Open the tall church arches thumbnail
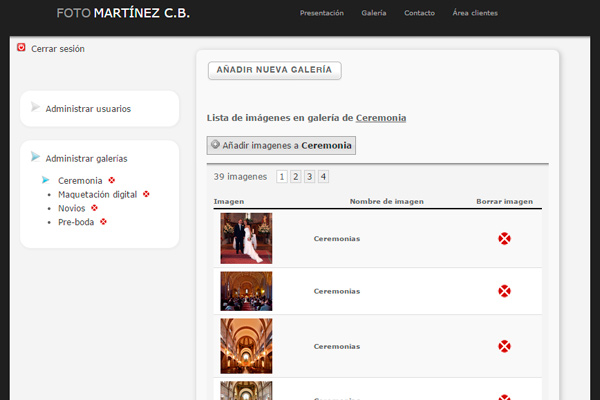This screenshot has width=600, height=400. (x=246, y=346)
